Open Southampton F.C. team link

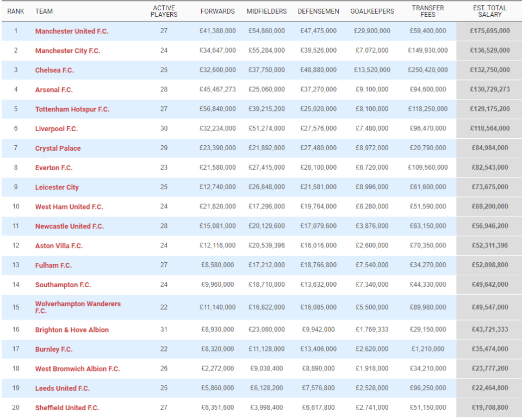63,285
